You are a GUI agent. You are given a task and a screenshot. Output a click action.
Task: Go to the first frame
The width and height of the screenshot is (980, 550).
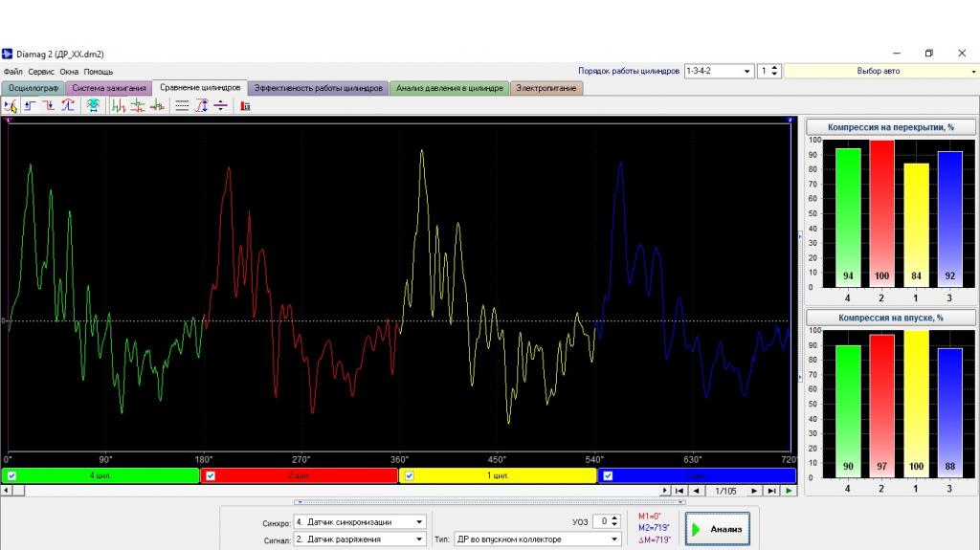pyautogui.click(x=679, y=491)
